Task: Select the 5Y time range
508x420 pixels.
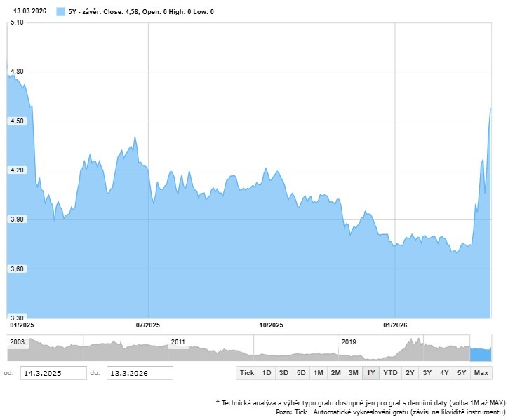Action: coord(462,373)
